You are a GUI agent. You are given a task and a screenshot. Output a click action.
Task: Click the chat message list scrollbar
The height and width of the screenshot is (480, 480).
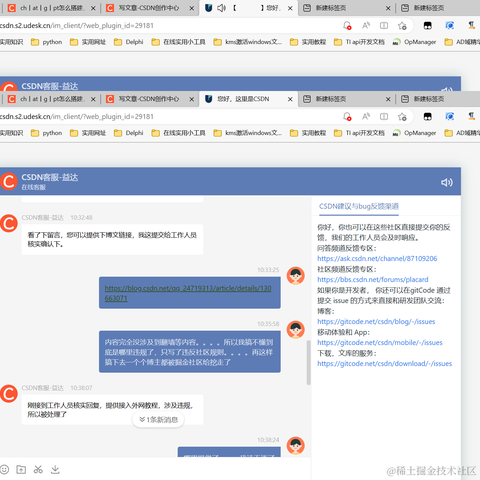coord(308,362)
